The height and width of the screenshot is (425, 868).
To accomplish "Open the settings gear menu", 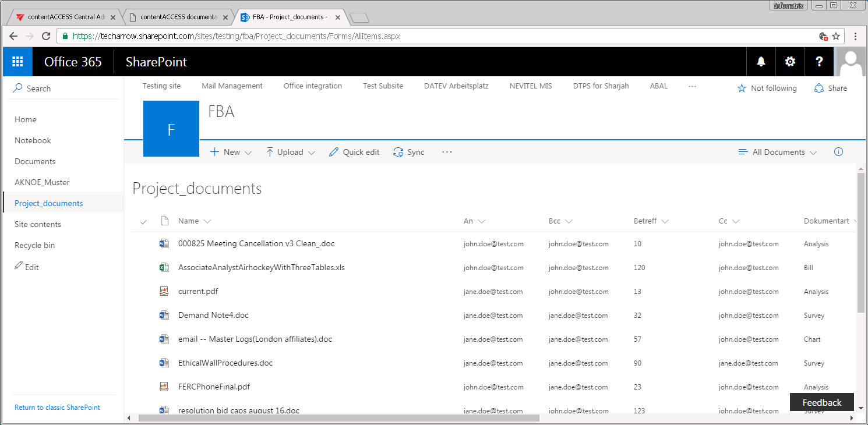I will tap(790, 61).
